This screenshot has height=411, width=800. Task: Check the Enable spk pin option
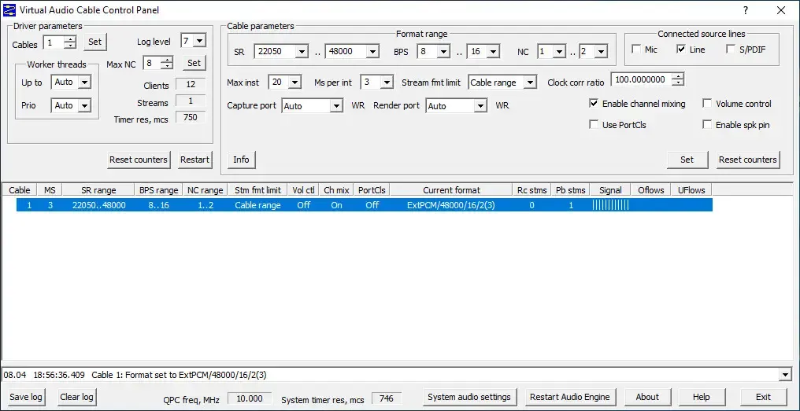(707, 124)
